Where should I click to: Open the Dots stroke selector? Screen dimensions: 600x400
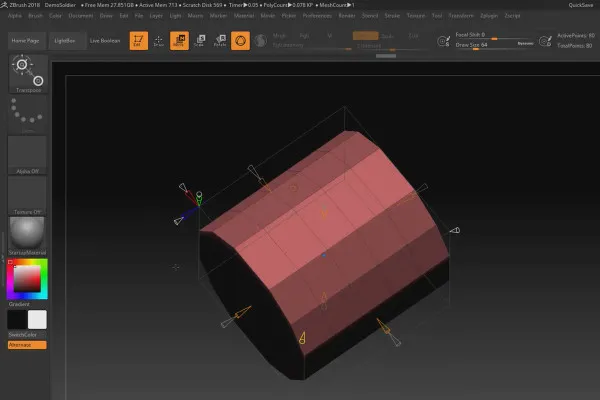point(28,114)
